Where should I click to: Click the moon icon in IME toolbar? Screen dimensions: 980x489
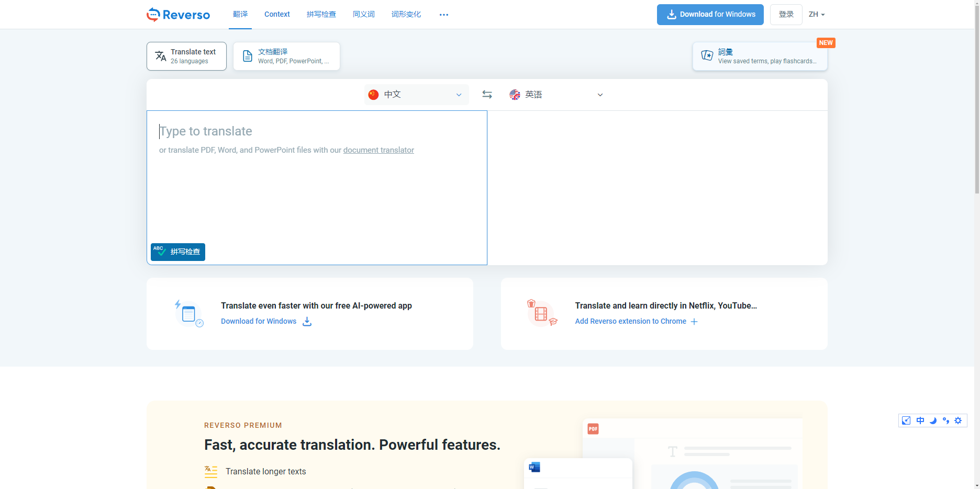(x=933, y=420)
